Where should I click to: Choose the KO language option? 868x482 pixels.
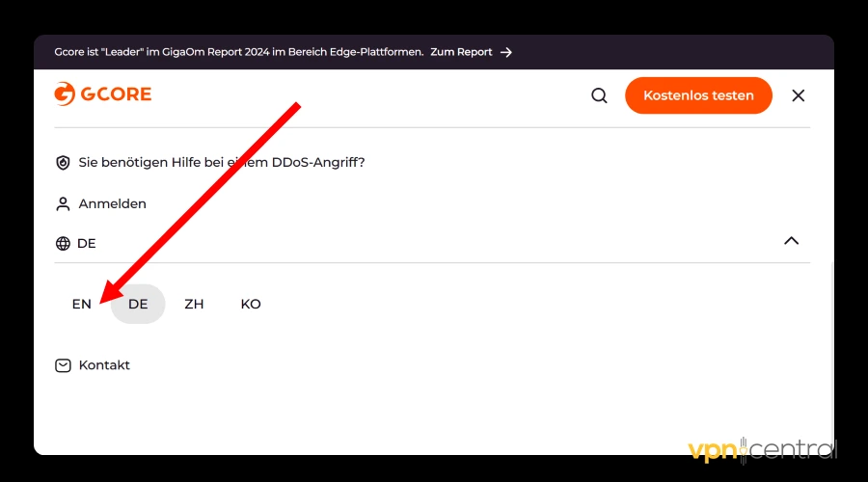tap(251, 304)
